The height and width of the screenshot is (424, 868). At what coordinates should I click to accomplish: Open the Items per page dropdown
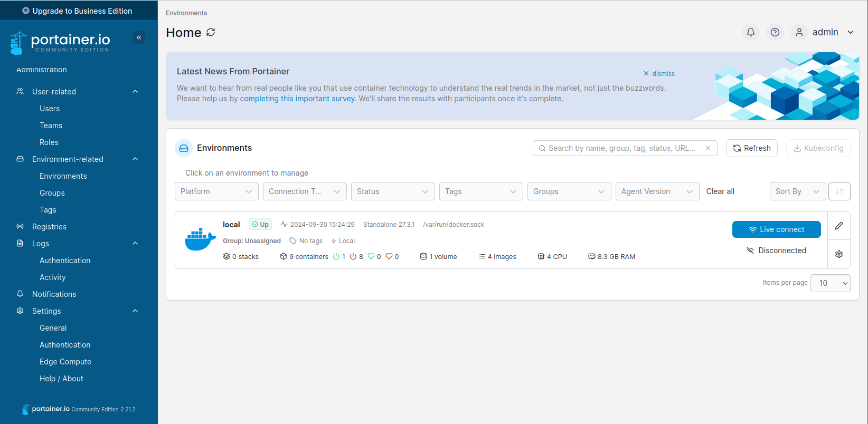(x=830, y=283)
